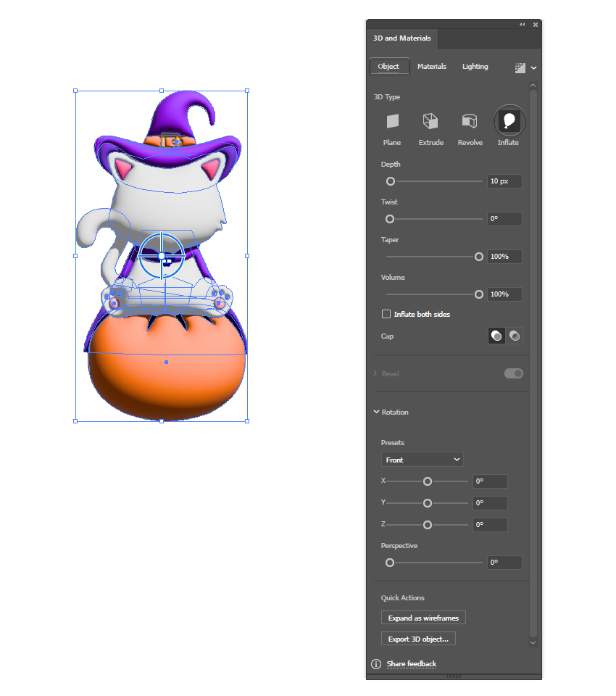The image size is (616, 696).
Task: Select the Plane 3D type
Action: [x=391, y=122]
